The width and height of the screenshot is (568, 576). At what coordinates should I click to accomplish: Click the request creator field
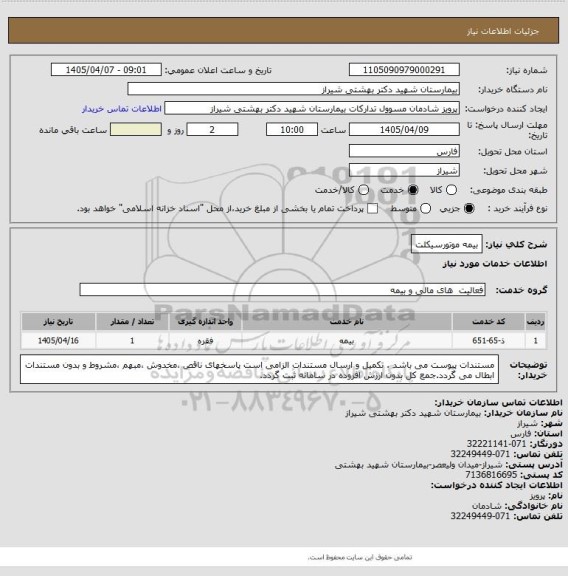(x=312, y=109)
